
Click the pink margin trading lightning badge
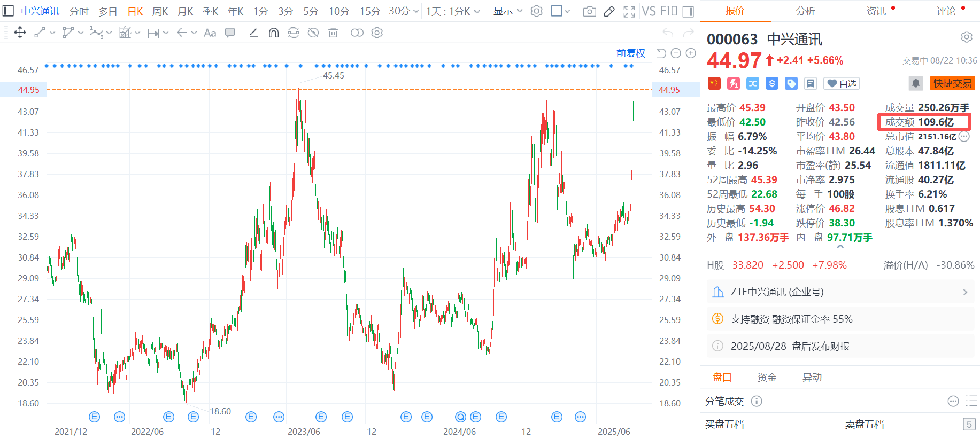coord(734,83)
